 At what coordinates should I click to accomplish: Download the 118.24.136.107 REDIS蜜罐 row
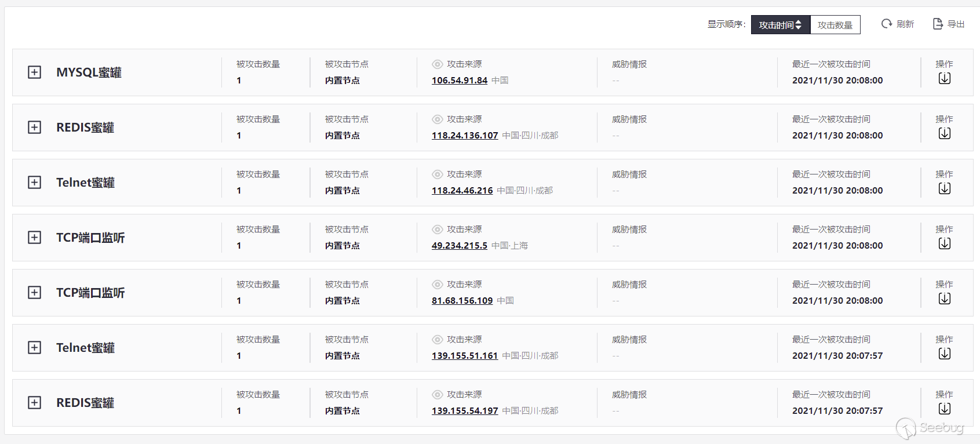click(945, 133)
